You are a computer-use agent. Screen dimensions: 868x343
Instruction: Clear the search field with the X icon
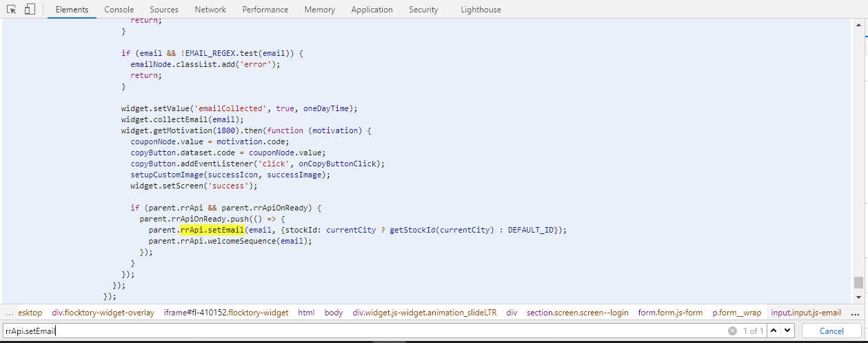(732, 331)
